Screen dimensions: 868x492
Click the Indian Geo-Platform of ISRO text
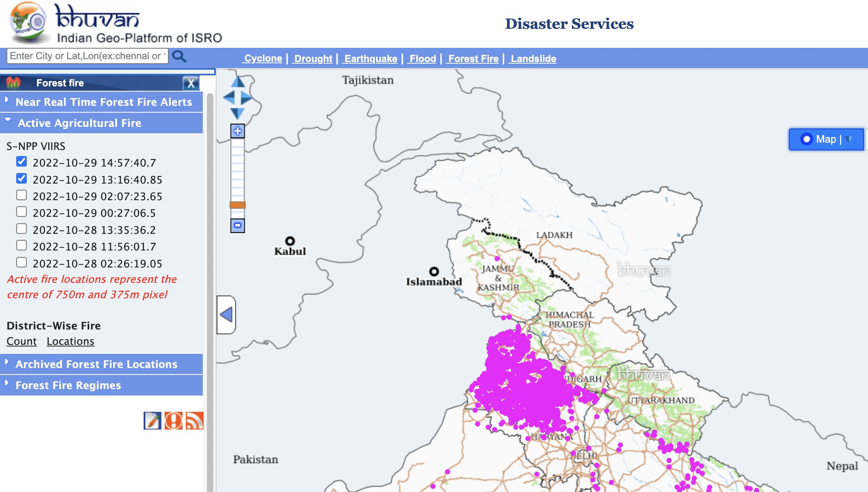(140, 38)
